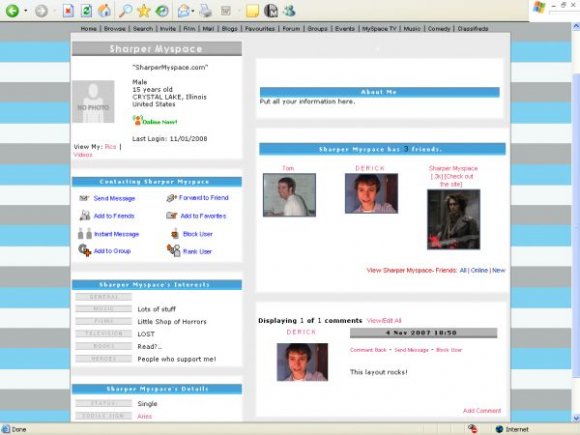Click the NO PHOTO profile picture placeholder

93,101
